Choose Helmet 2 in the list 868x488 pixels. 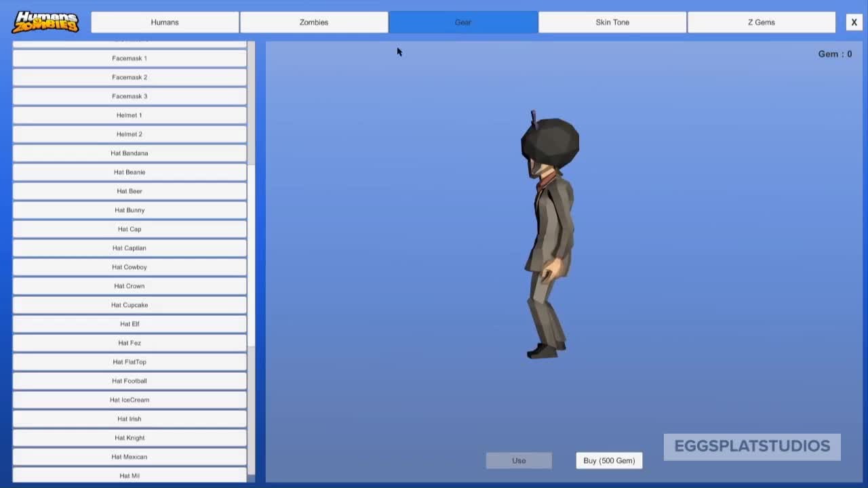pos(130,134)
